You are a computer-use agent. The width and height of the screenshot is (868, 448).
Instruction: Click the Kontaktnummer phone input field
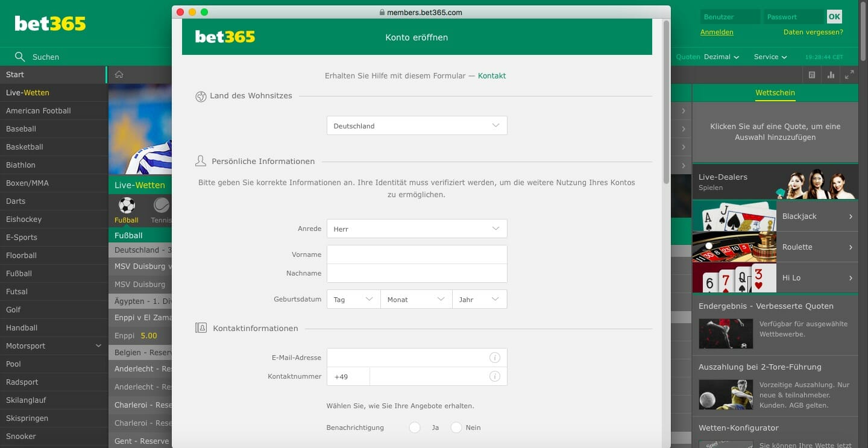point(438,376)
